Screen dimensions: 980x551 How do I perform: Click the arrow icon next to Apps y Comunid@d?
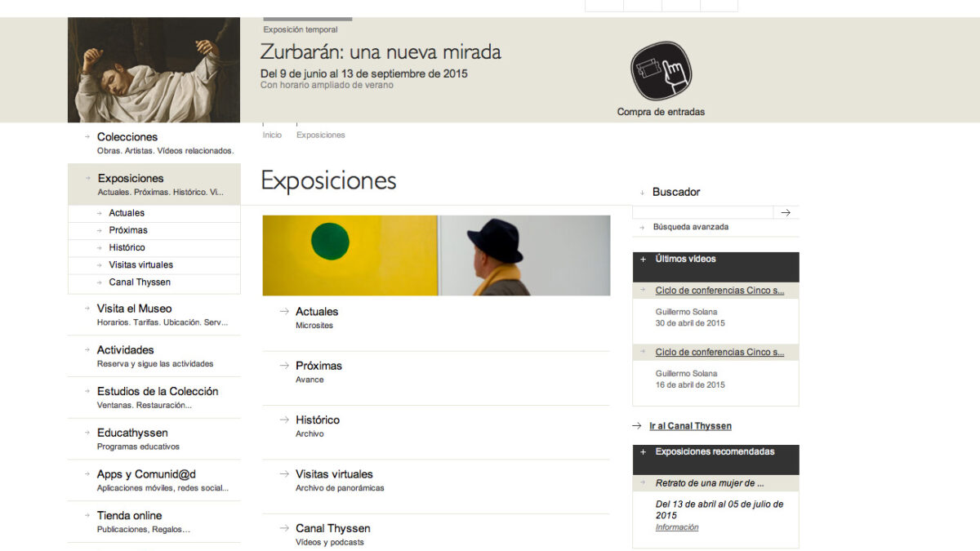point(87,474)
